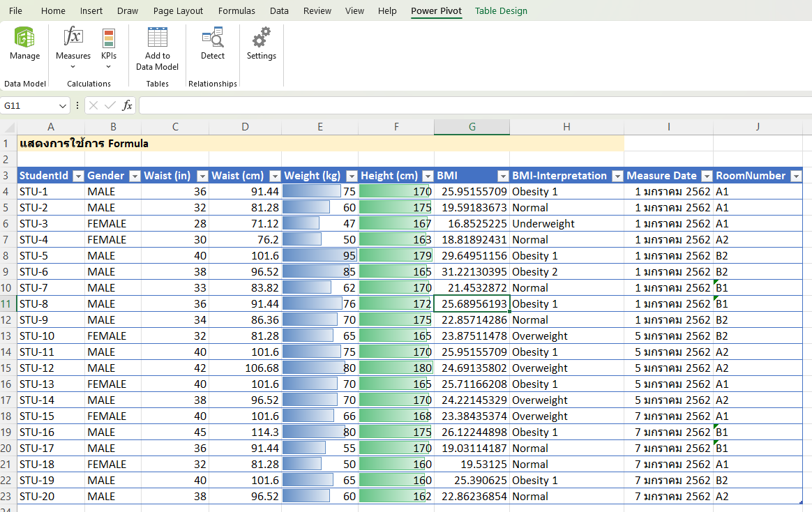Click height data bar cell for STU-12
Image resolution: width=812 pixels, height=512 pixels.
(396, 368)
